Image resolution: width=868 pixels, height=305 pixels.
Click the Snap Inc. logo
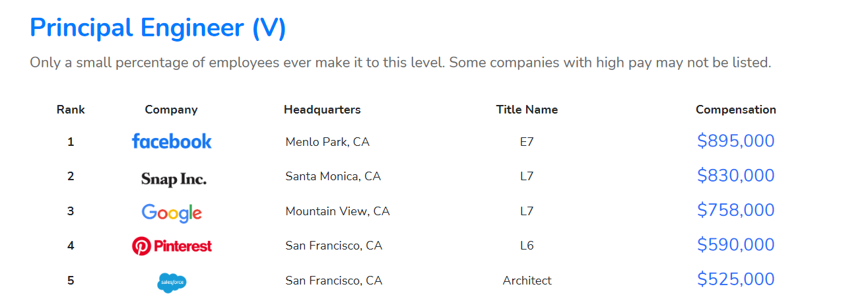[174, 178]
